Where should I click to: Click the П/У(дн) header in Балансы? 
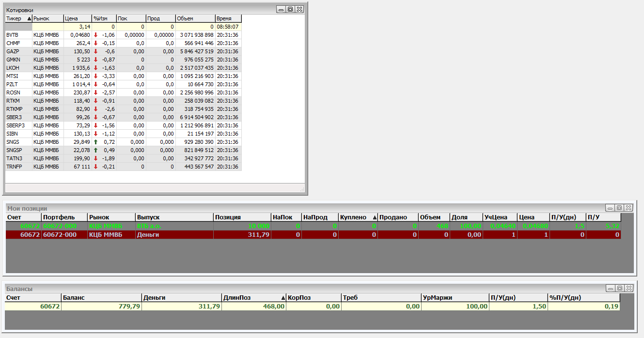click(x=518, y=297)
